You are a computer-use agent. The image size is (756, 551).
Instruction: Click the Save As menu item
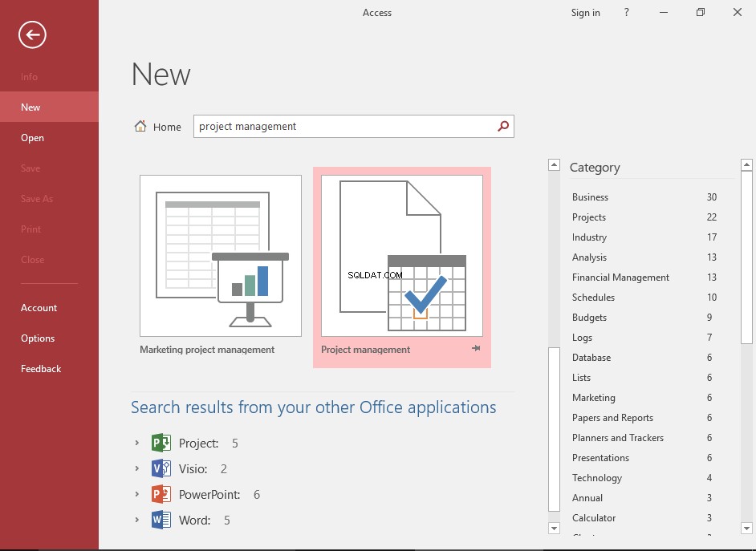click(x=49, y=198)
